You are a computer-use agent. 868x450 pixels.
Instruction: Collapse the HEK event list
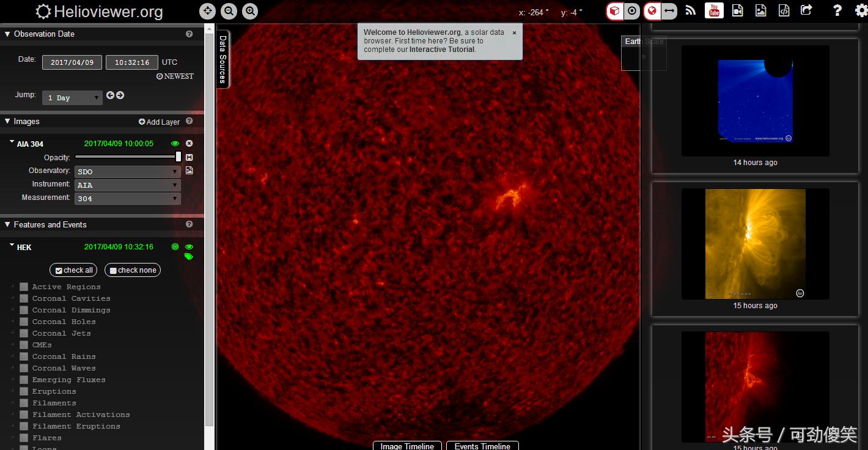[x=12, y=246]
